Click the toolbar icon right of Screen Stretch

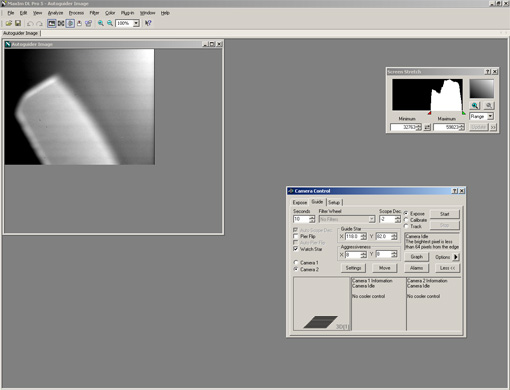[61, 23]
